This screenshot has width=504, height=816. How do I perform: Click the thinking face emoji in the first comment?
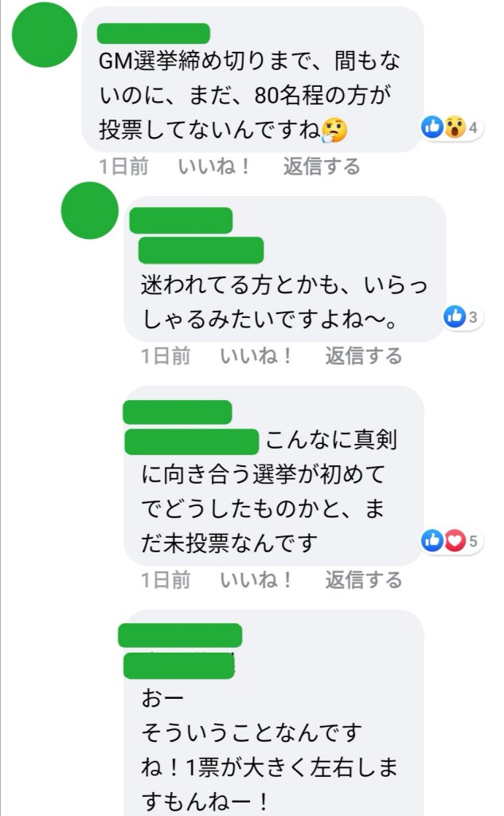coord(334,130)
